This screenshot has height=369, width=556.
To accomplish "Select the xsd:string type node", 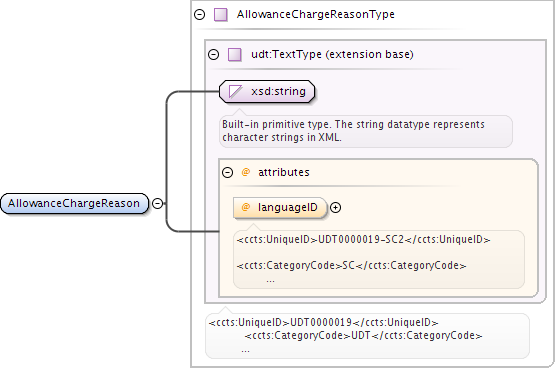I will [x=267, y=91].
